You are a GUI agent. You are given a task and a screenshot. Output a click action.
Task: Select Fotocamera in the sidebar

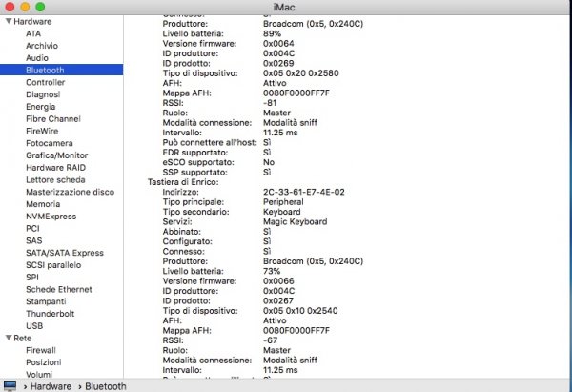coord(50,143)
